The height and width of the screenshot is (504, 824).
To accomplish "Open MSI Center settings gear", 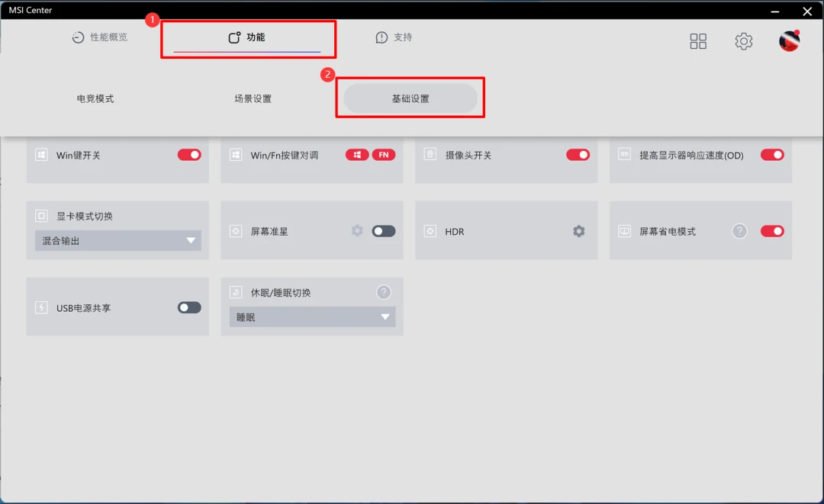I will click(744, 41).
